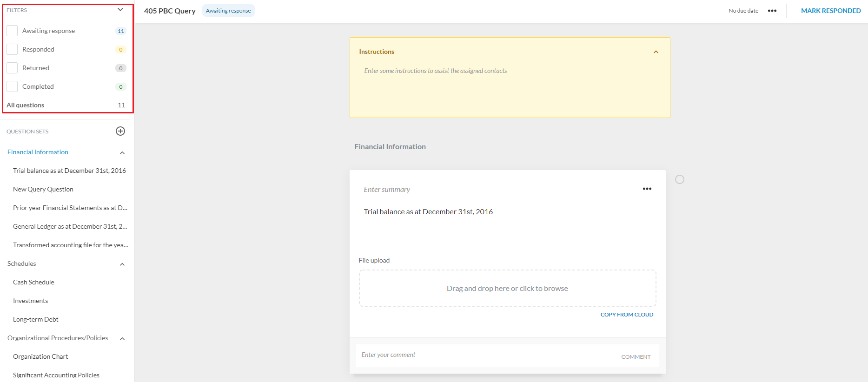Toggle the Completed filter checkbox
868x382 pixels.
(x=12, y=86)
